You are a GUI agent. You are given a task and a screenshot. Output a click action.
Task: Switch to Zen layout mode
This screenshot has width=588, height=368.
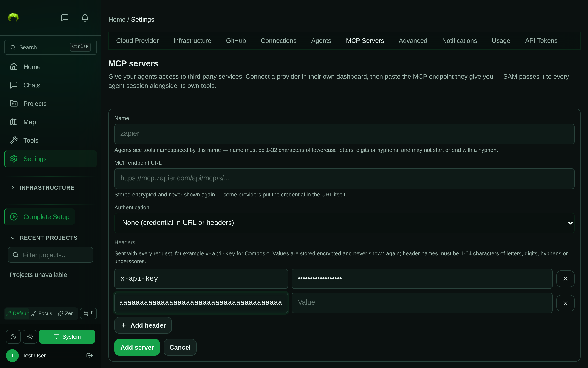click(66, 313)
